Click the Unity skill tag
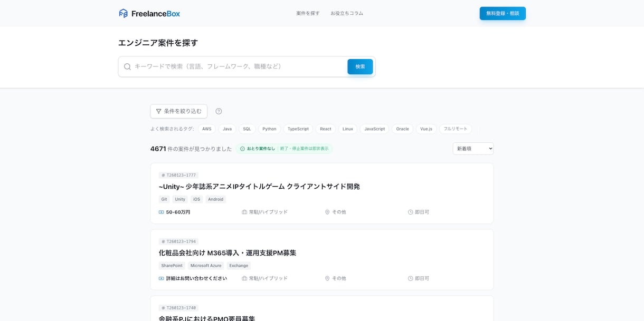644x321 pixels. [x=180, y=199]
